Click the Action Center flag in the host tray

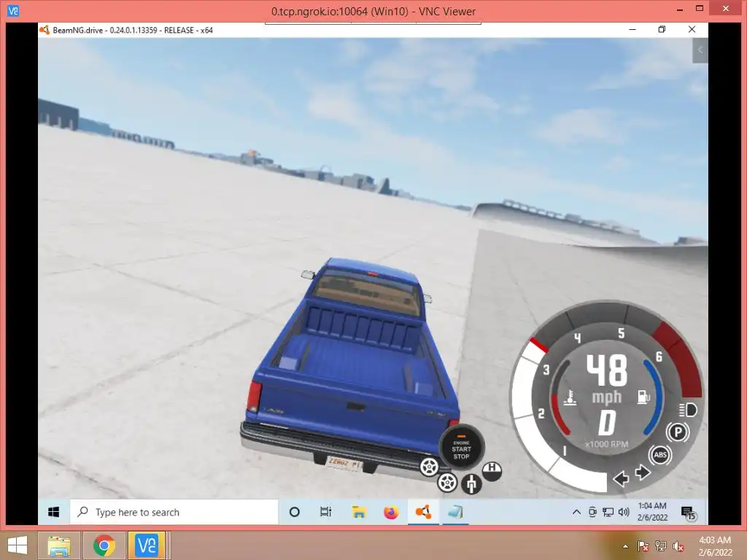pyautogui.click(x=643, y=546)
